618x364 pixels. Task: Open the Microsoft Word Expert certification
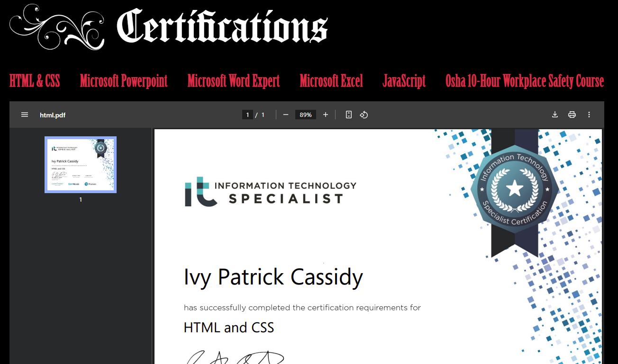click(x=234, y=81)
